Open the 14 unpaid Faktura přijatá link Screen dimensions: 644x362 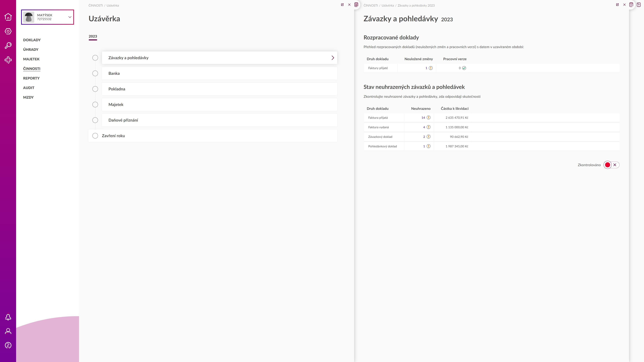(423, 117)
